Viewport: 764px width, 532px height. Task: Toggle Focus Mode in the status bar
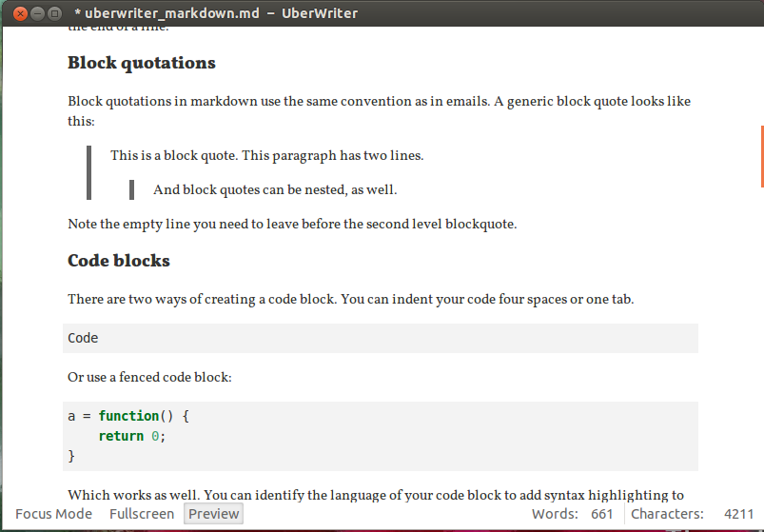pyautogui.click(x=53, y=514)
